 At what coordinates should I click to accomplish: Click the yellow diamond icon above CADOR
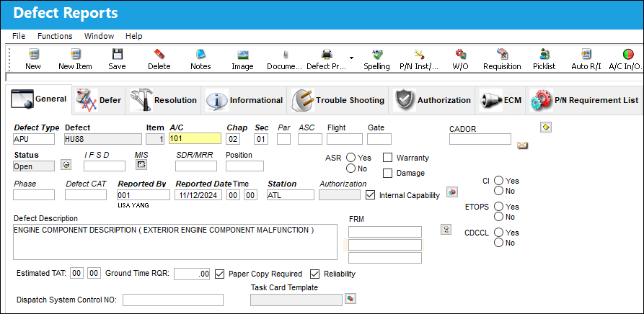545,127
